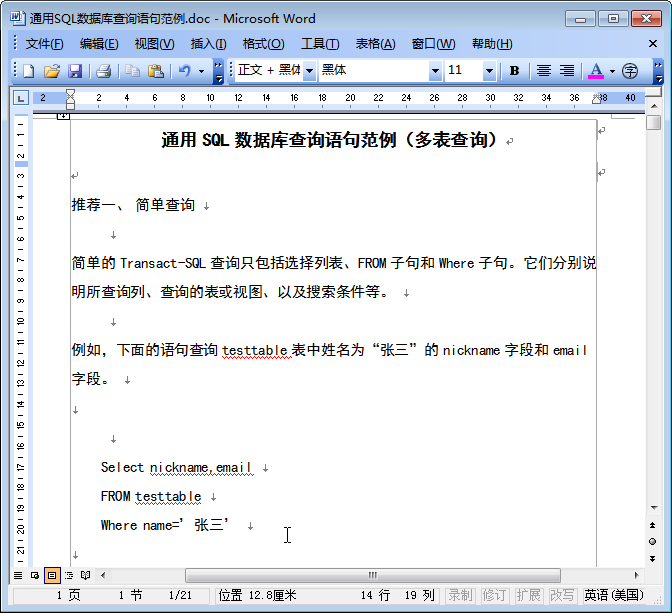Screen dimensions: 672x613
Task: Apply justified alignment
Action: click(544, 71)
